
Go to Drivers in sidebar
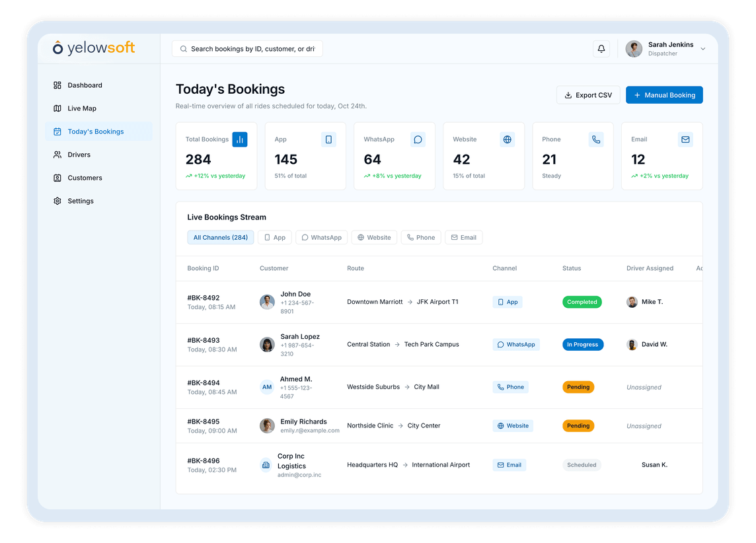coord(79,155)
